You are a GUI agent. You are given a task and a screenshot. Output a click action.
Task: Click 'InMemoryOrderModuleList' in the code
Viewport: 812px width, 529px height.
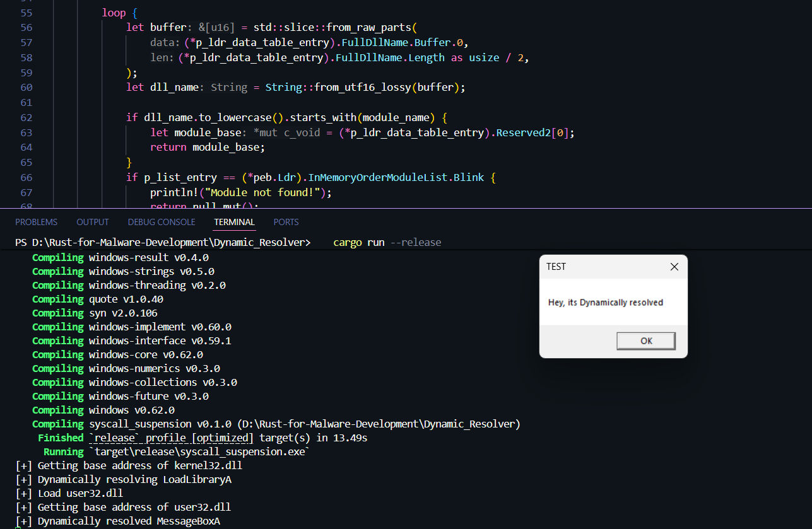pyautogui.click(x=377, y=177)
